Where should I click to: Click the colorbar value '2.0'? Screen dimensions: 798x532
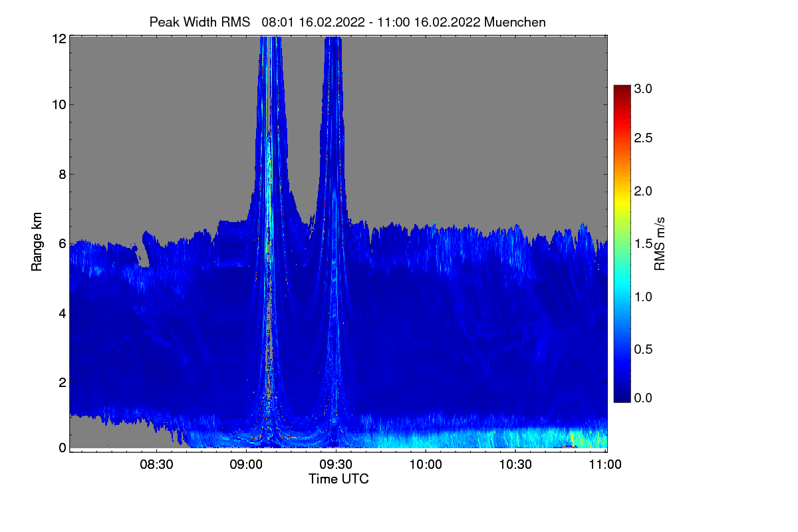tap(644, 192)
